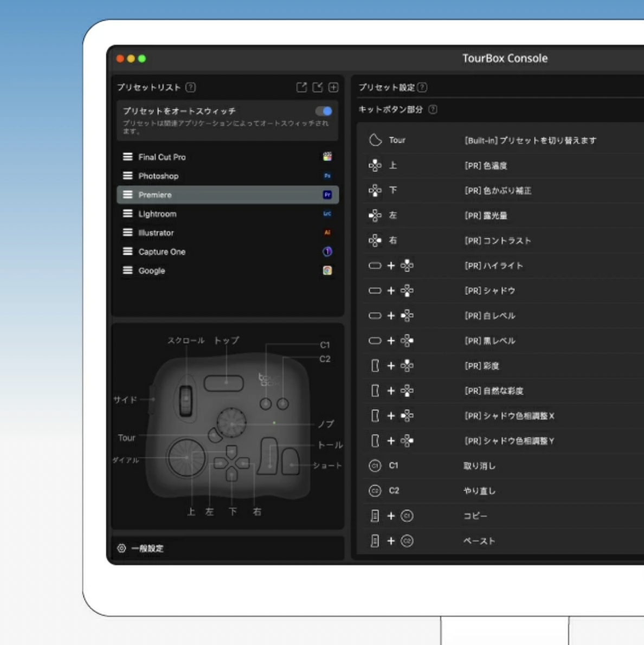644x645 pixels.
Task: Select the Google preset
Action: (x=228, y=270)
